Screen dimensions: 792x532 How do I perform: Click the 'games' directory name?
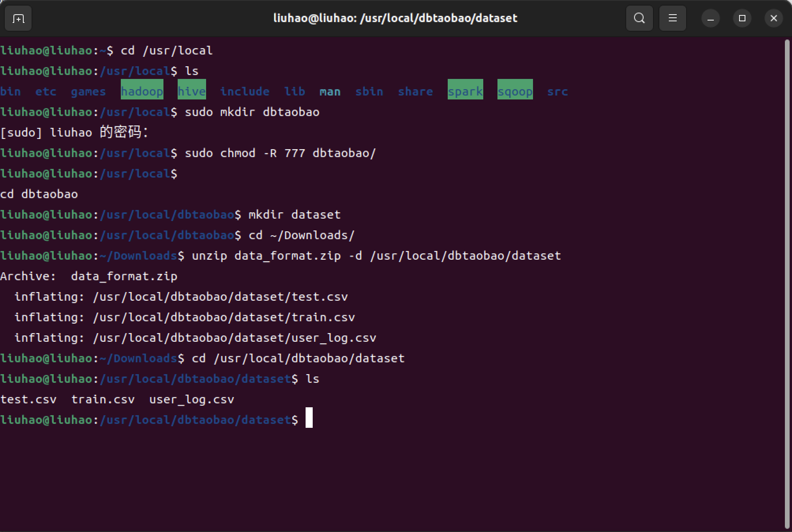tap(88, 92)
